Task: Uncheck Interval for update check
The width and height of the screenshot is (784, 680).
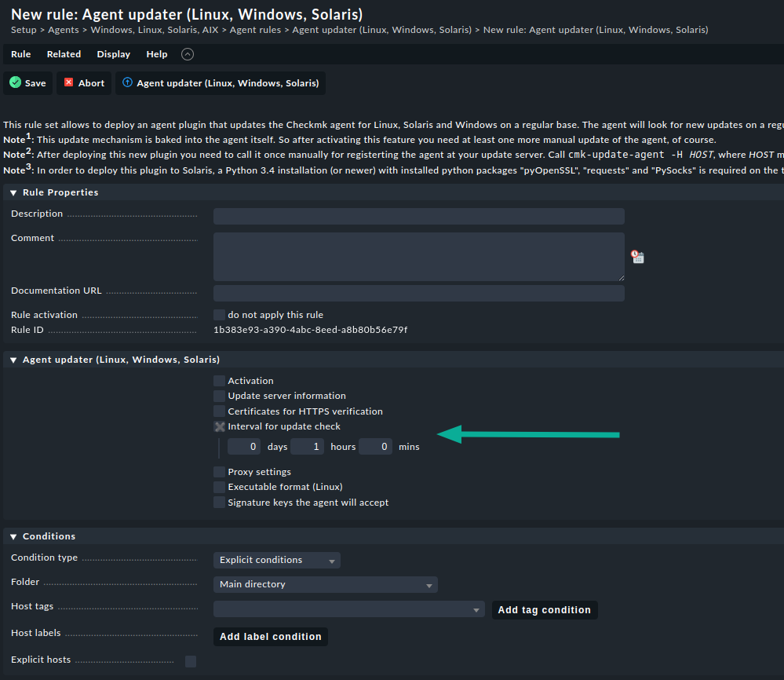Action: pos(219,426)
